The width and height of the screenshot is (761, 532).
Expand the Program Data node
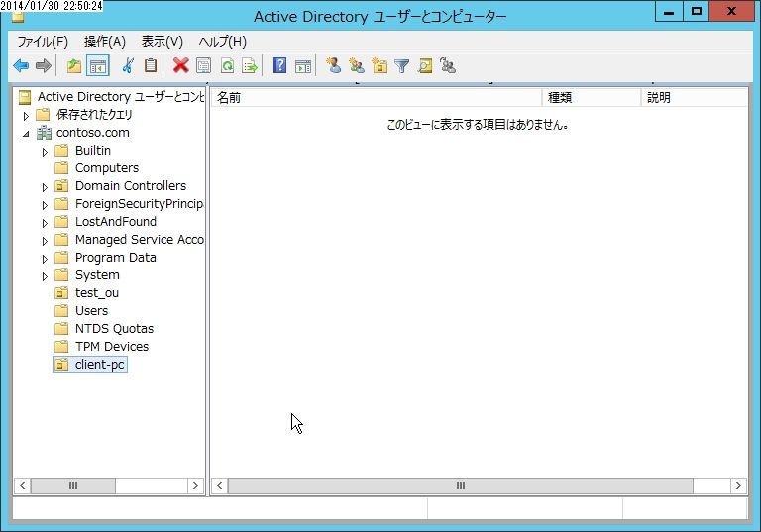click(x=45, y=259)
